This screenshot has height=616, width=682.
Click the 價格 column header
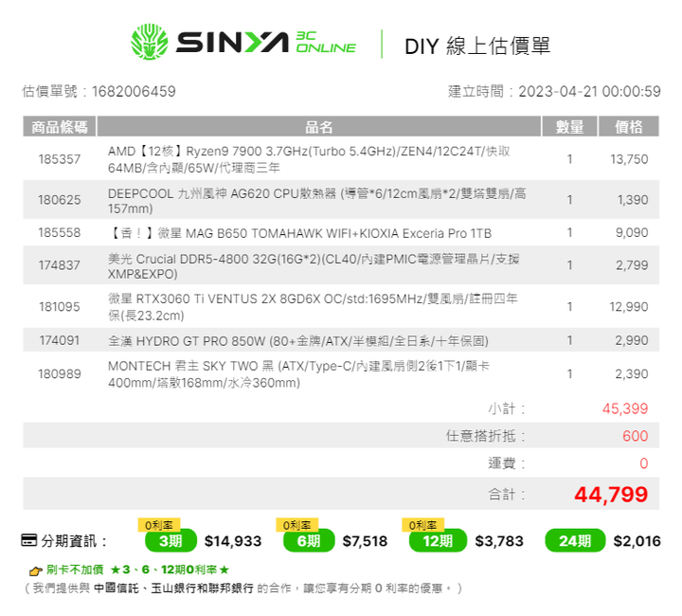click(629, 127)
